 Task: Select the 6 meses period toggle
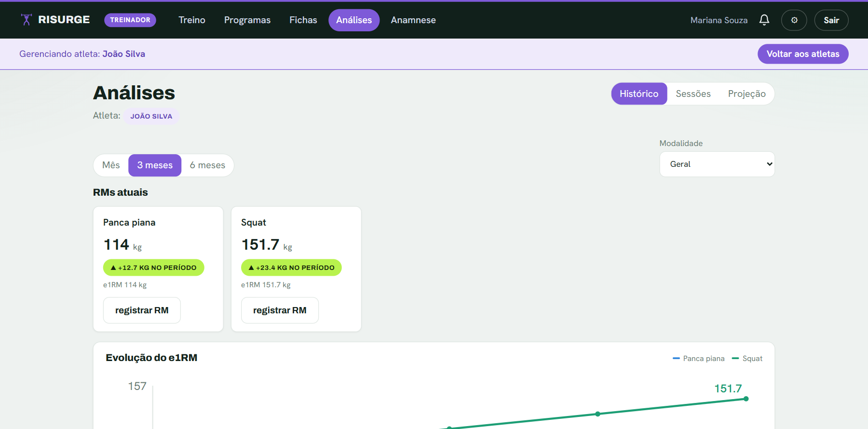click(x=207, y=165)
